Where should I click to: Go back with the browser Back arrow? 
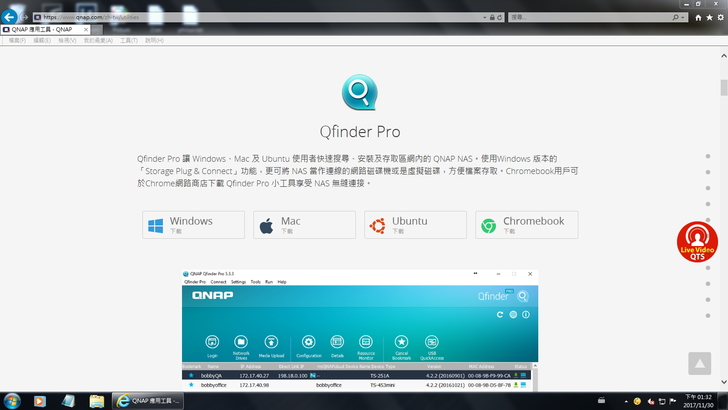[9, 17]
